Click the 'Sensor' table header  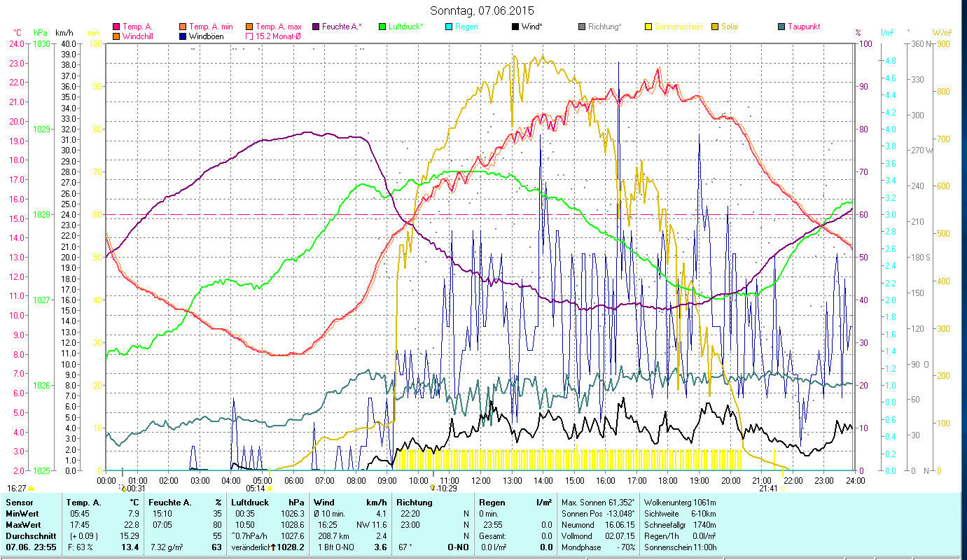click(19, 502)
